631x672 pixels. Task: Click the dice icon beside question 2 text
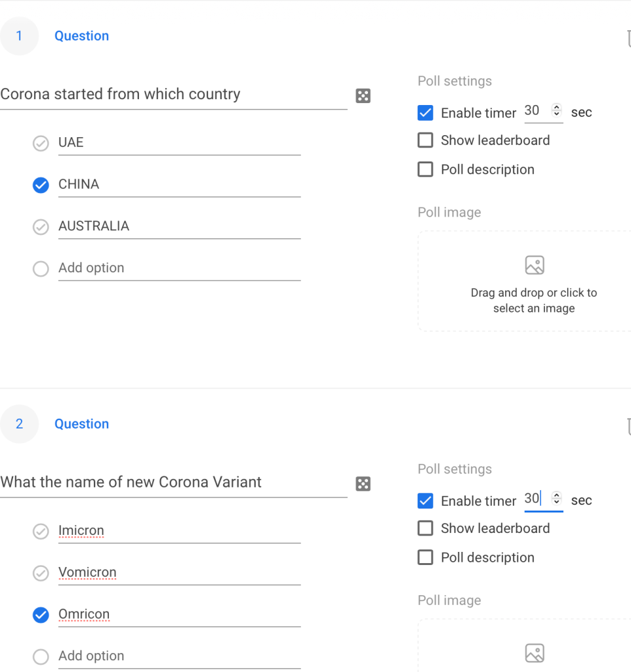363,484
